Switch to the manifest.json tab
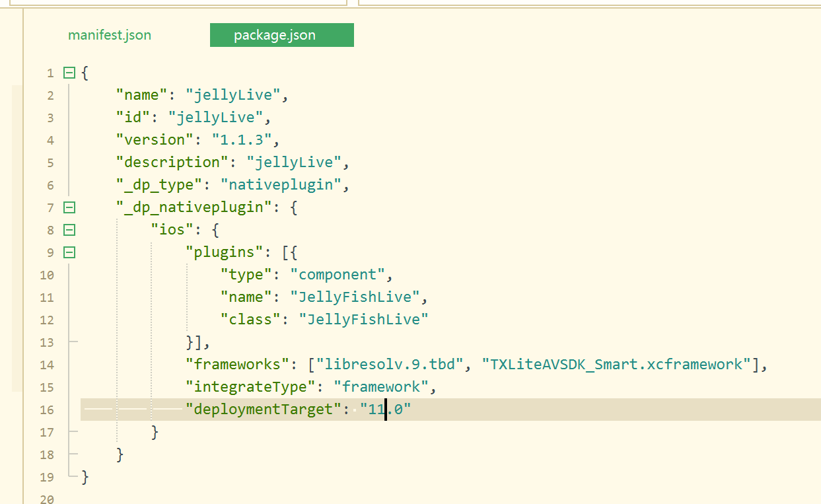Image resolution: width=821 pixels, height=504 pixels. coord(110,35)
